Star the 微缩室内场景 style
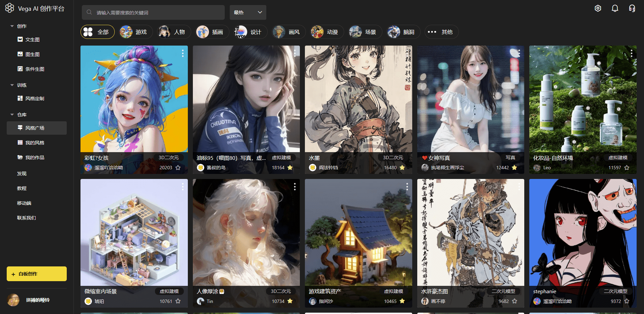Screen dimensions: 644x314 tap(178, 301)
